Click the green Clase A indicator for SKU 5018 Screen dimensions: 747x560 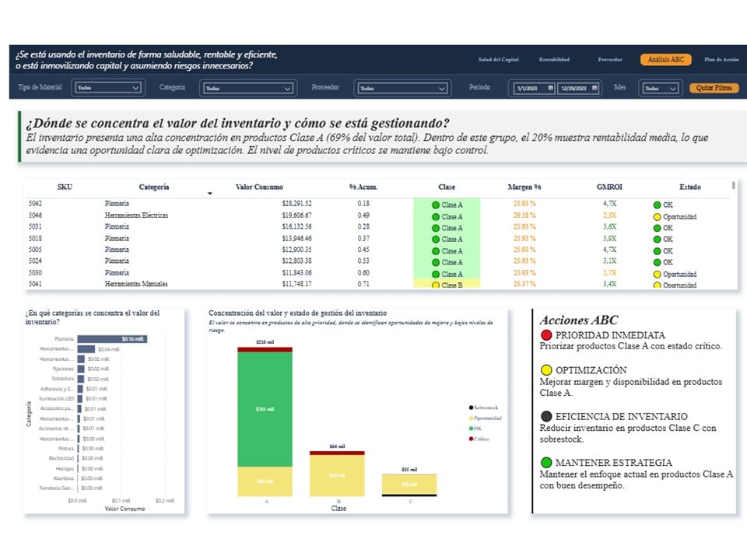pyautogui.click(x=436, y=239)
